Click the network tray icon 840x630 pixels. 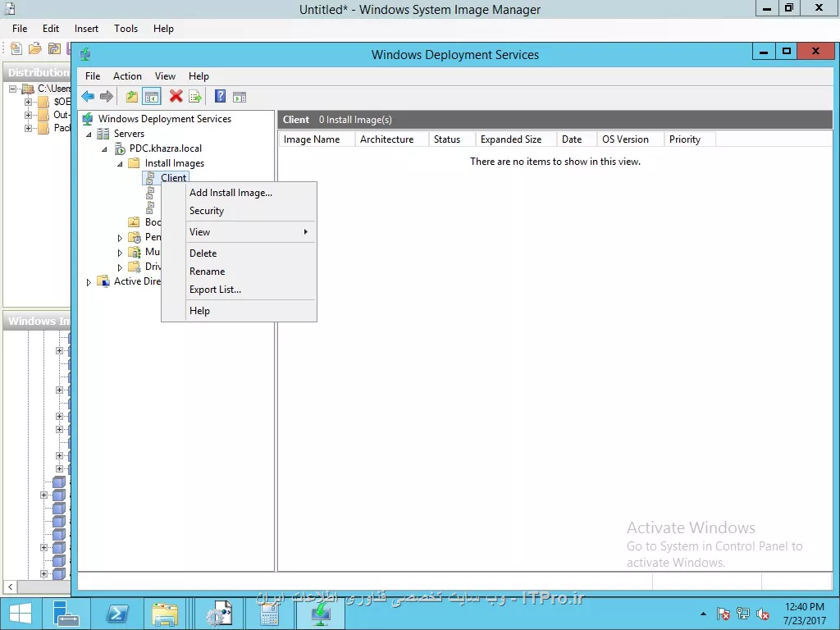pos(743,614)
